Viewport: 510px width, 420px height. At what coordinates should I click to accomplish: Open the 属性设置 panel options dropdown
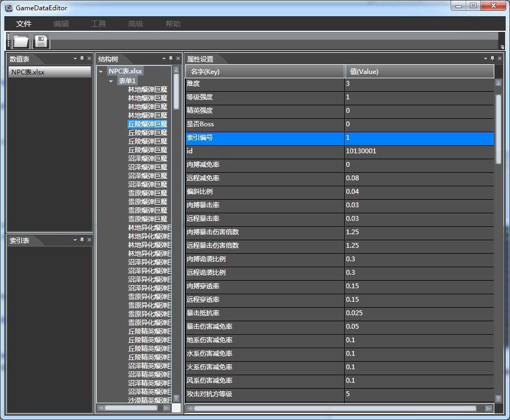click(x=485, y=58)
